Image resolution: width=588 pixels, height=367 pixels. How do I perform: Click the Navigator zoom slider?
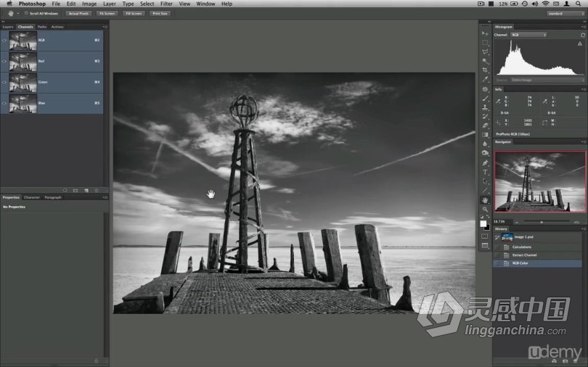(x=541, y=221)
